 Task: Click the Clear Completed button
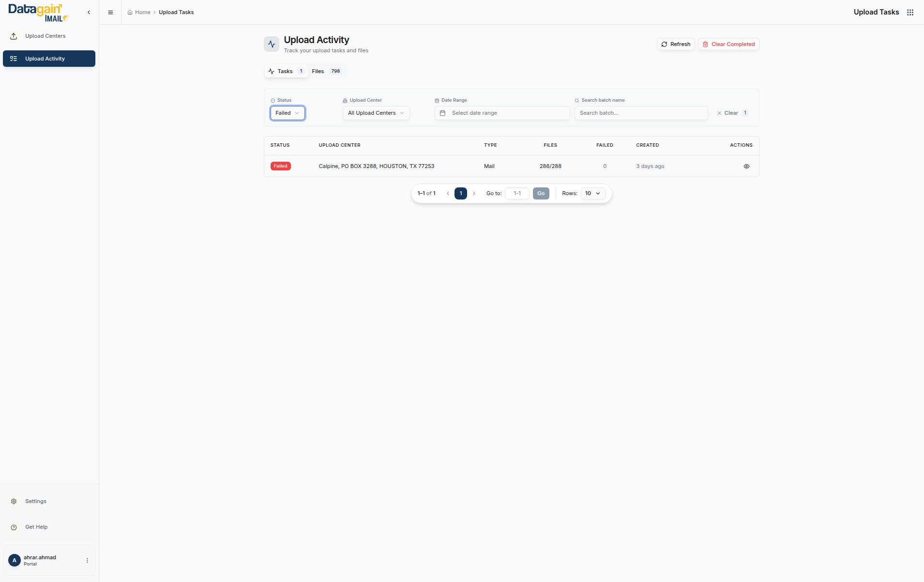pos(728,44)
